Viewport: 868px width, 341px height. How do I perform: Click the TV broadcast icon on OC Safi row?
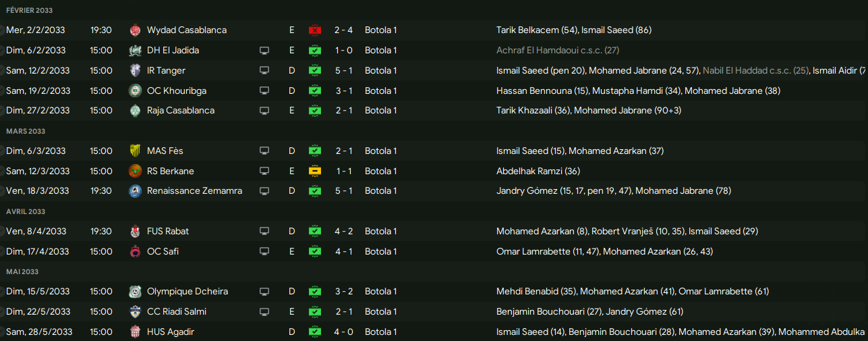click(264, 251)
